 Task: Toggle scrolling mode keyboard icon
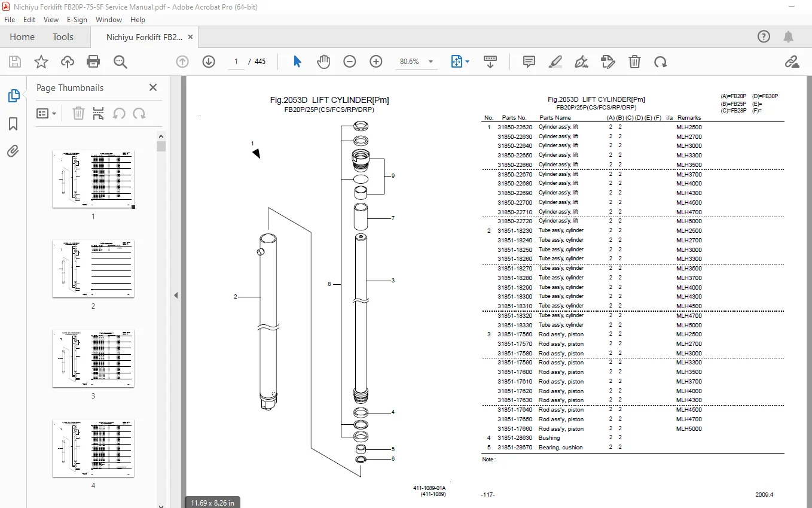click(x=490, y=62)
